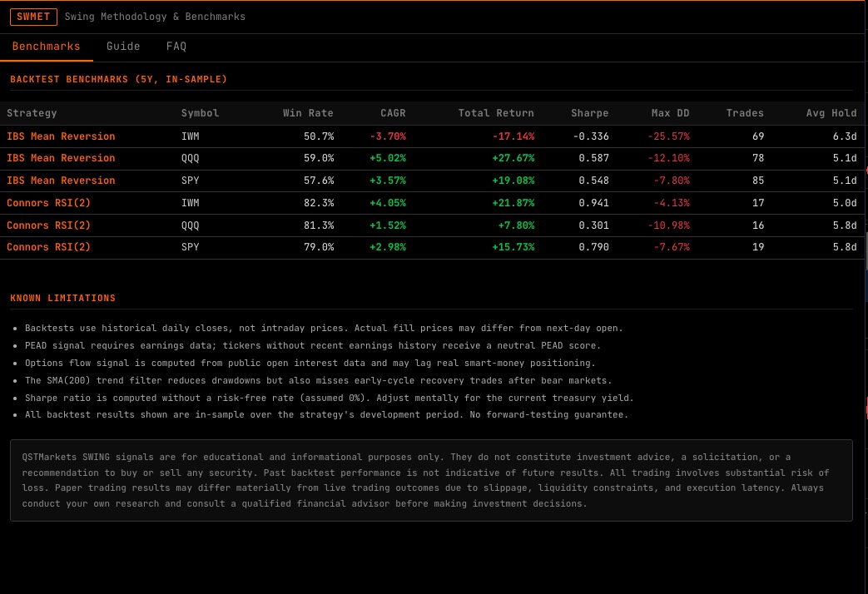Click the Options flow signal limitation bullet
The width and height of the screenshot is (868, 594).
[310, 364]
